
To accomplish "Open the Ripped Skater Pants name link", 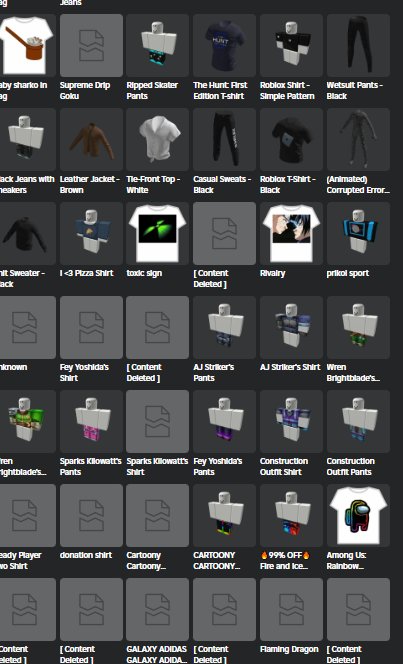I will 152,91.
